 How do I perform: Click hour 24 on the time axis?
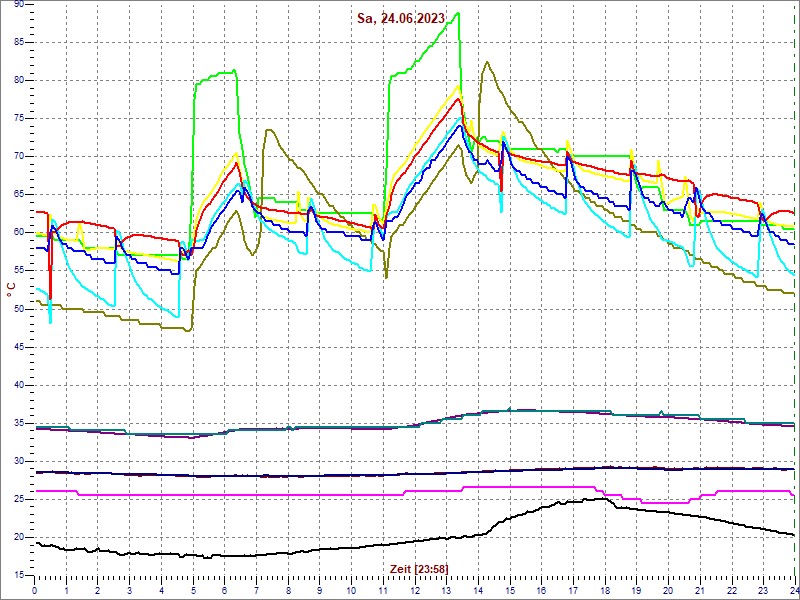(794, 589)
